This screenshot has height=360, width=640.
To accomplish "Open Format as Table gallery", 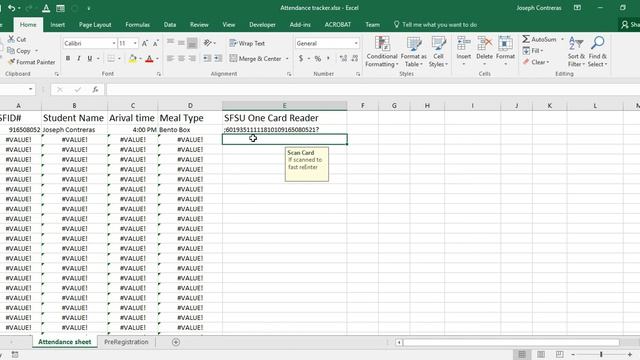I will pos(413,52).
